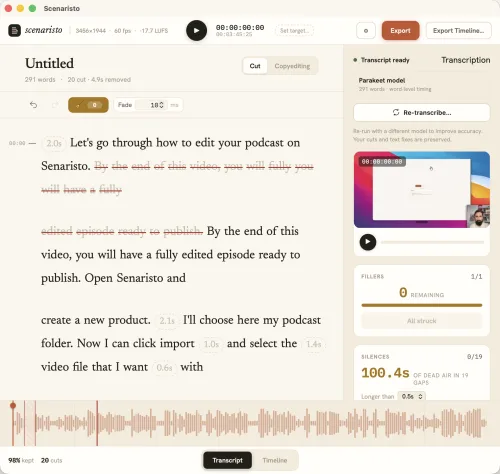Click the 20 cuts status text
The width and height of the screenshot is (500, 474).
[x=51, y=460]
